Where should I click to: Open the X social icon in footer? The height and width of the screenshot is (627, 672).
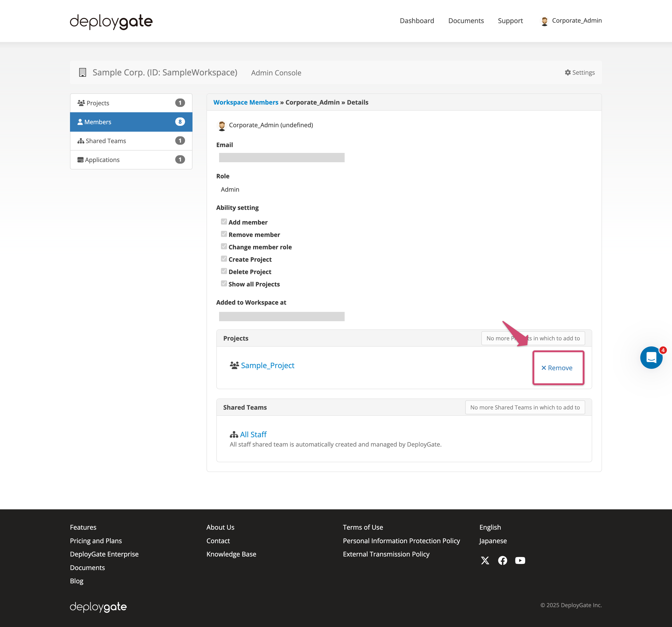coord(485,560)
